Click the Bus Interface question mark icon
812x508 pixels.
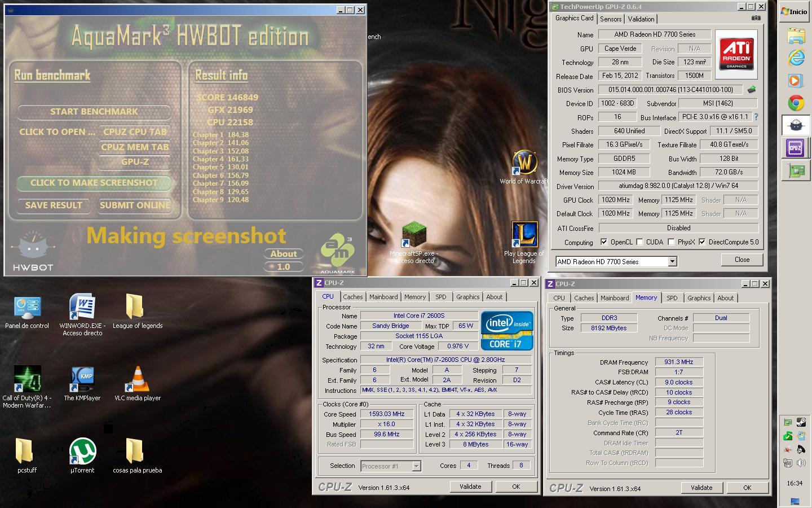click(756, 117)
